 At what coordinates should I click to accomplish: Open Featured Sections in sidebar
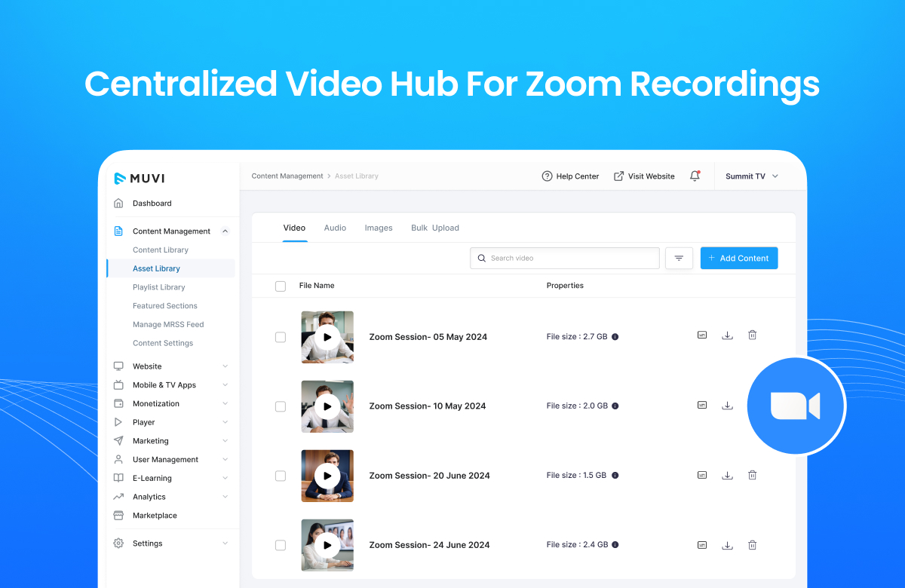point(165,306)
